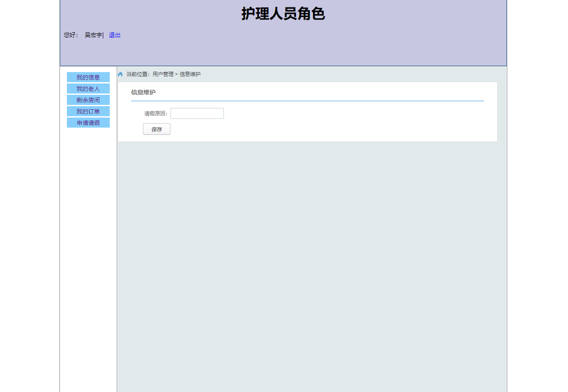Navigate home using the breadcrumb house icon

coord(120,74)
